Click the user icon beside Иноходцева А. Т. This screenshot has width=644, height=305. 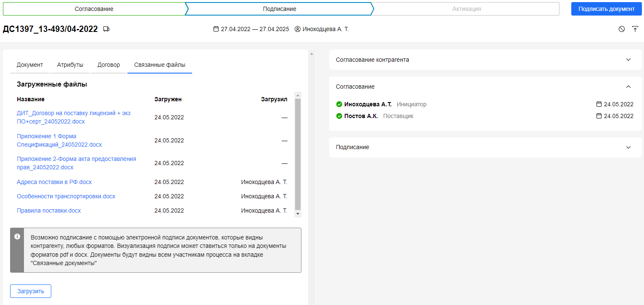point(298,29)
